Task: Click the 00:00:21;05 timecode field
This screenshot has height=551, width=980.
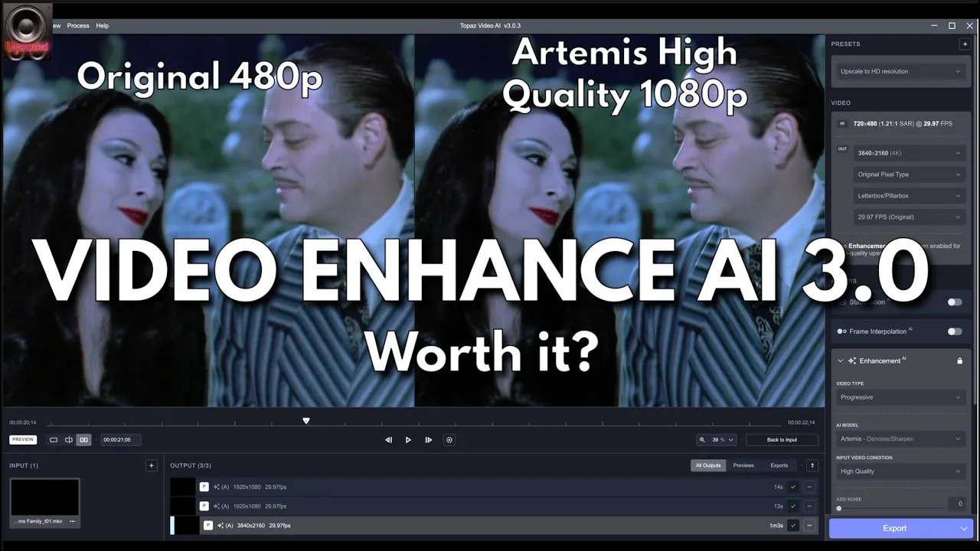Action: point(121,439)
